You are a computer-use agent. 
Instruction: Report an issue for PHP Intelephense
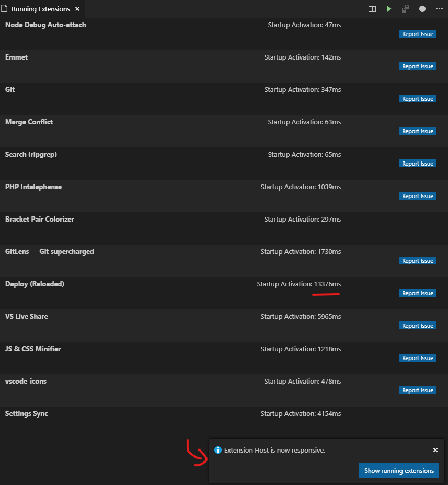pos(417,195)
